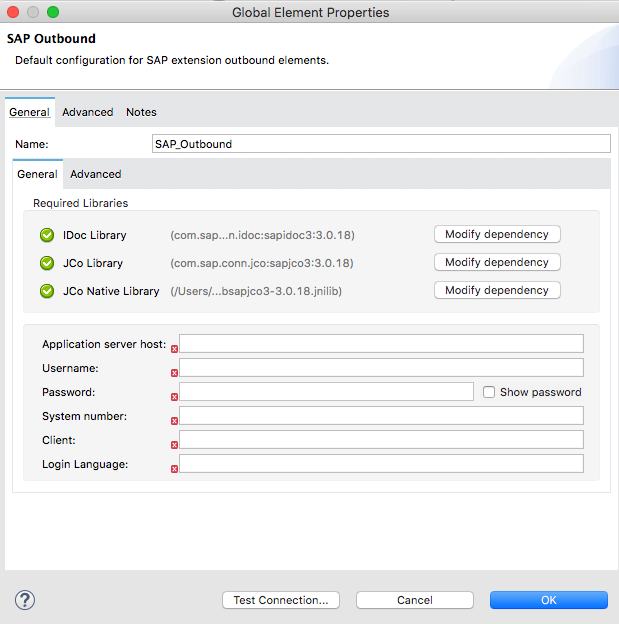Image resolution: width=619 pixels, height=624 pixels.
Task: Click green check icon beside JCo Native Library
Action: coord(46,291)
